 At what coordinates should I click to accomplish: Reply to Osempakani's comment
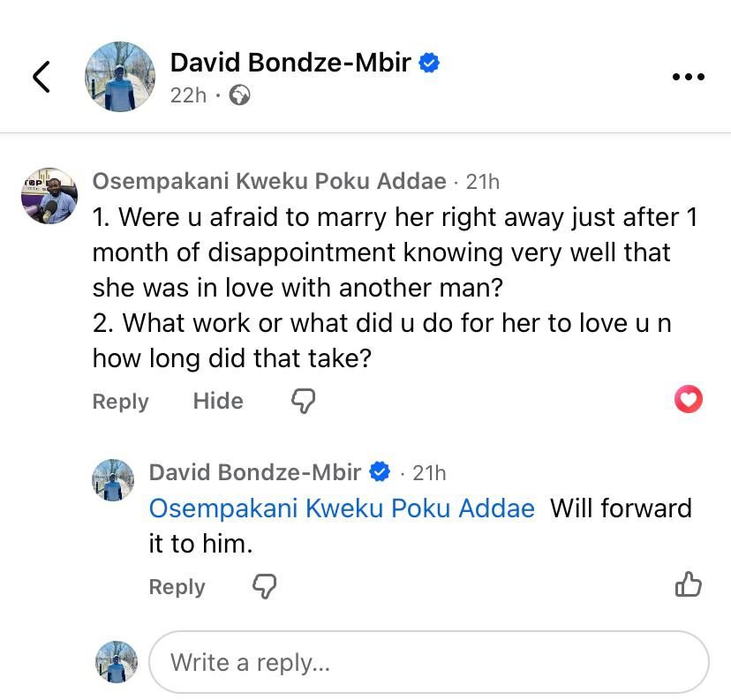[x=120, y=402]
